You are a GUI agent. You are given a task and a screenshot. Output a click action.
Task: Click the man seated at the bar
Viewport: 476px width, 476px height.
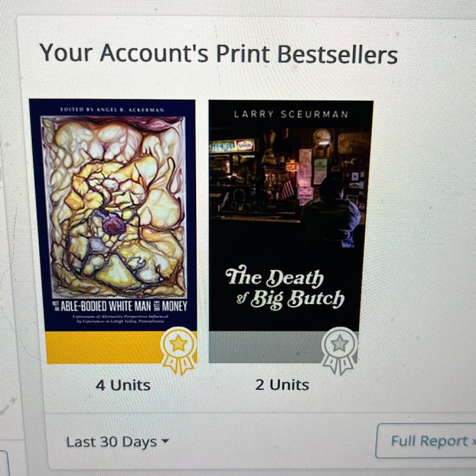pyautogui.click(x=331, y=213)
